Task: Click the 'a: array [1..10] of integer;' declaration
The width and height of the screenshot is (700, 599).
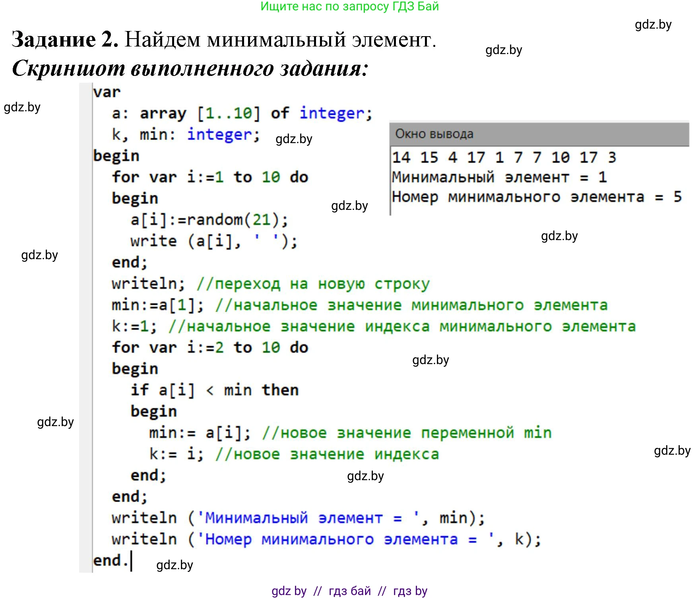Action: (x=242, y=113)
